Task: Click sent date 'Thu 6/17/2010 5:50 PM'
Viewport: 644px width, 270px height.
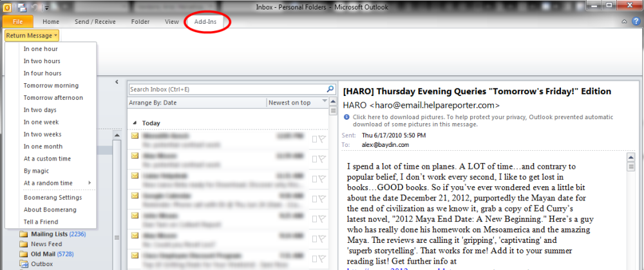Action: point(393,135)
